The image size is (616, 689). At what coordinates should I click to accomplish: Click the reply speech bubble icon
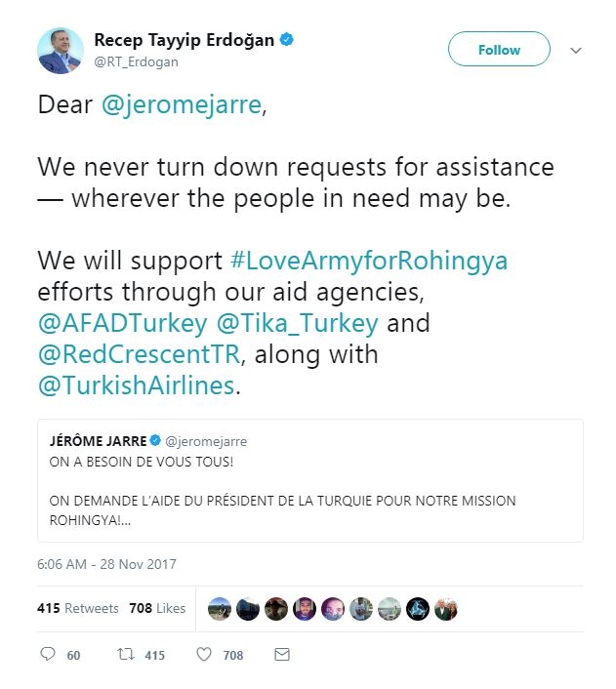[x=48, y=655]
